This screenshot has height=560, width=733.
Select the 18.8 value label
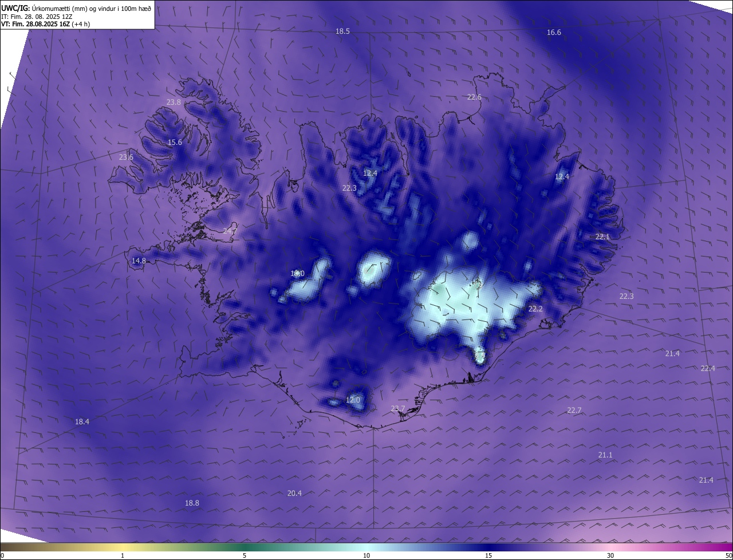pos(192,503)
